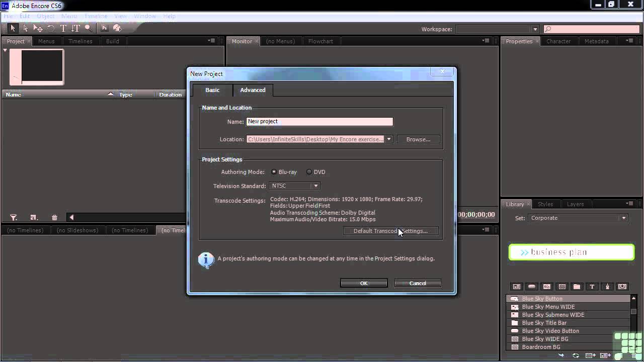Select the Direct Select tool
644x362 pixels.
pyautogui.click(x=25, y=29)
